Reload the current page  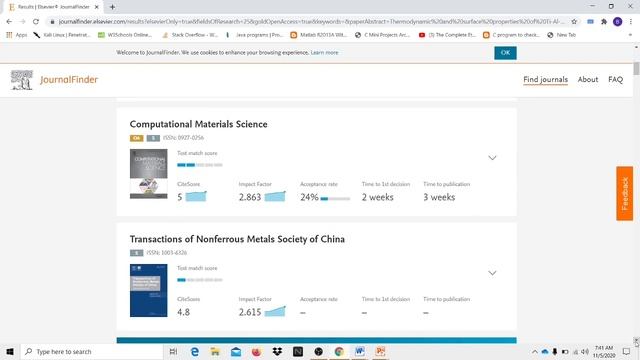coord(36,22)
